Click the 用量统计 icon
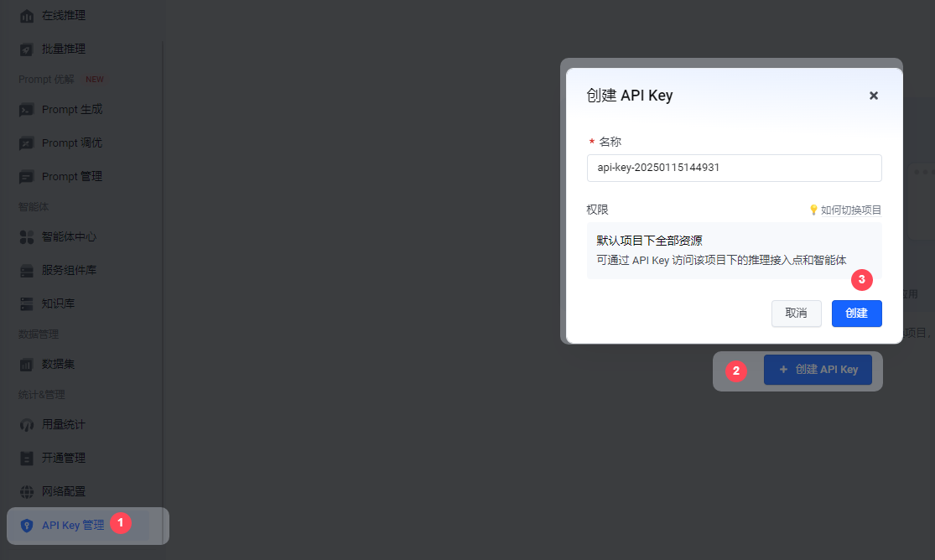 point(27,425)
